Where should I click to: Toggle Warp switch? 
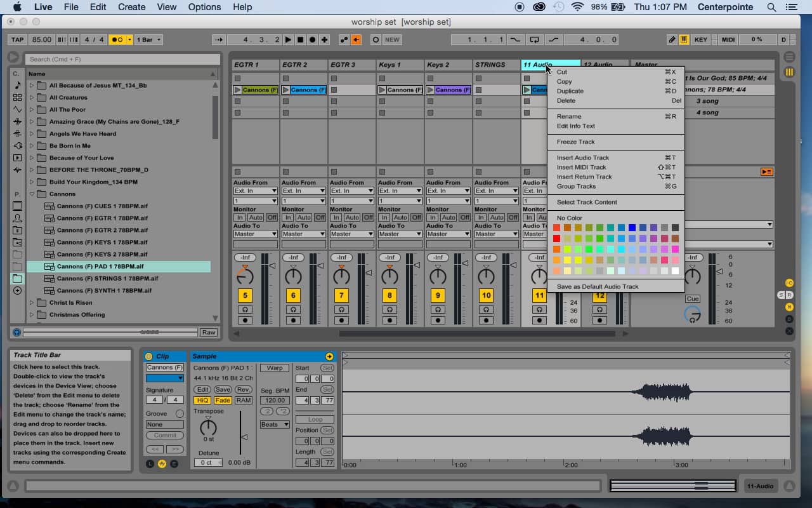pos(275,368)
